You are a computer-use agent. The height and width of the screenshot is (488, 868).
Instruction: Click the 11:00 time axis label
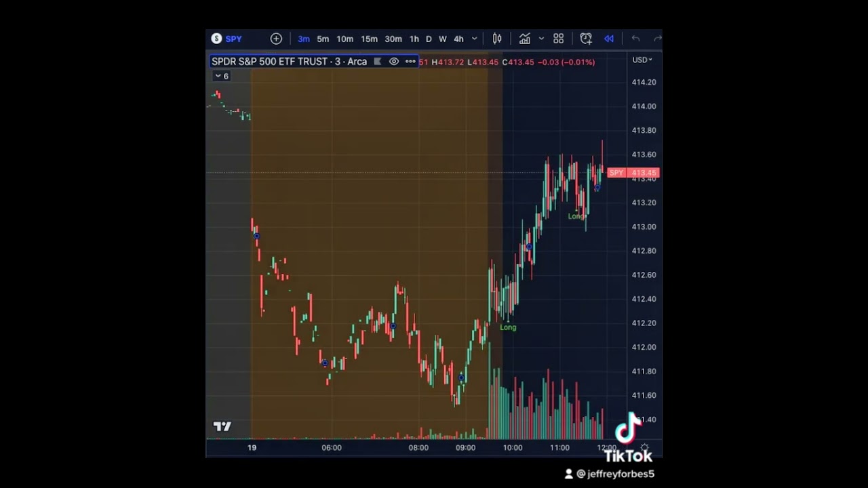559,447
